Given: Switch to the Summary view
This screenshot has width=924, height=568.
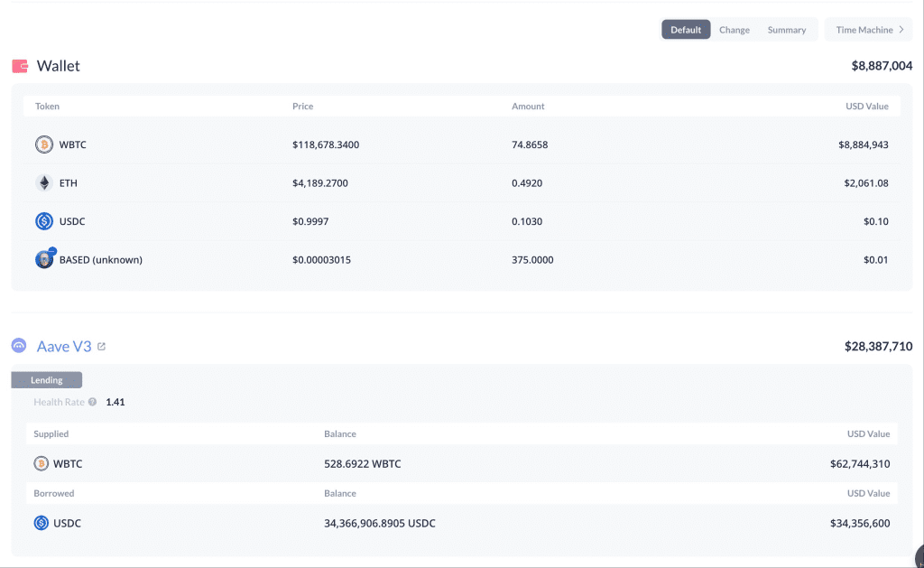Looking at the screenshot, I should pyautogui.click(x=786, y=30).
